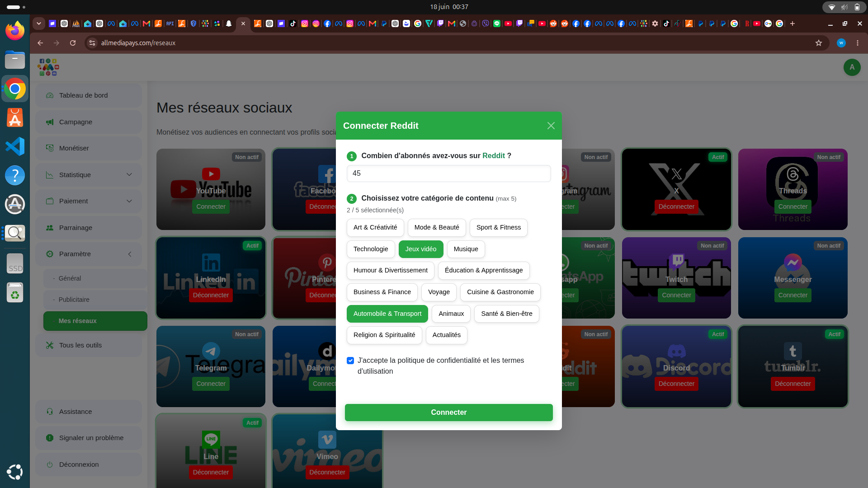Viewport: 868px width, 488px height.
Task: Select the Voyage category chip
Action: coord(439,292)
